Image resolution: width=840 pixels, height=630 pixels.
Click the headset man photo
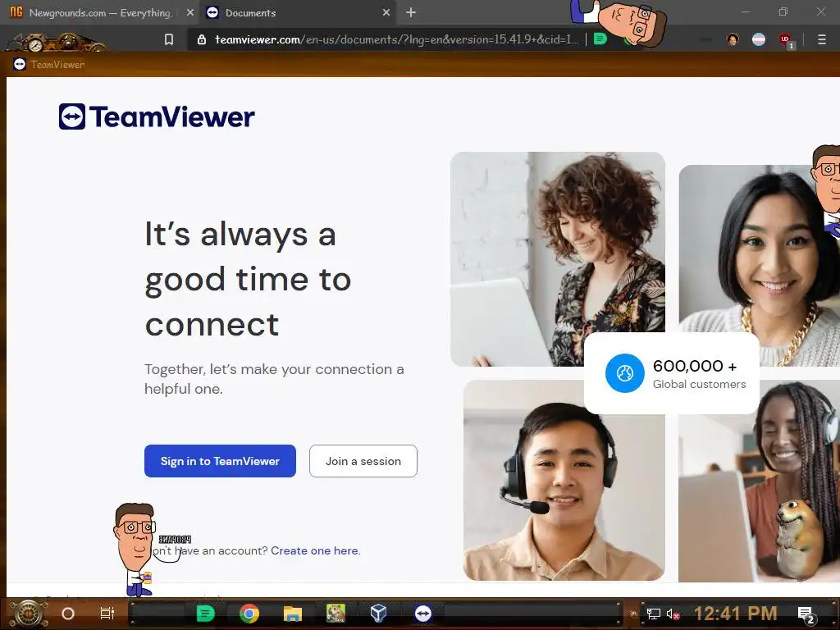(564, 482)
